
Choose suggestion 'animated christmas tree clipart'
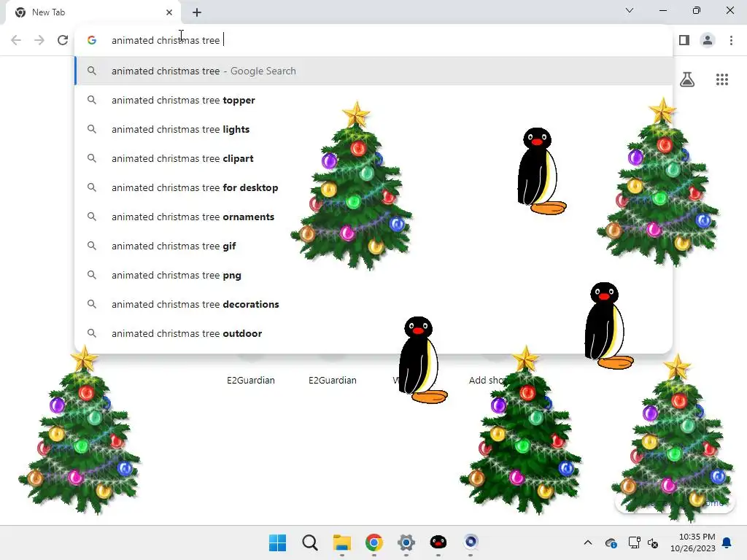(374, 158)
